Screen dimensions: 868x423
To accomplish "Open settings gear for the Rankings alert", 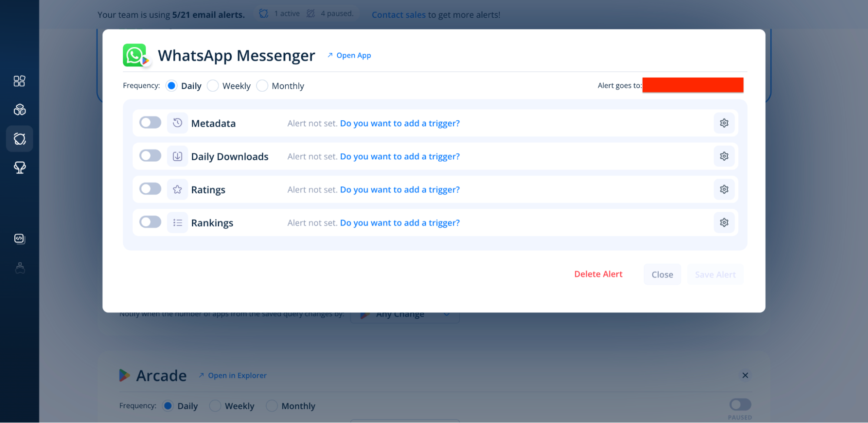I will tap(724, 223).
